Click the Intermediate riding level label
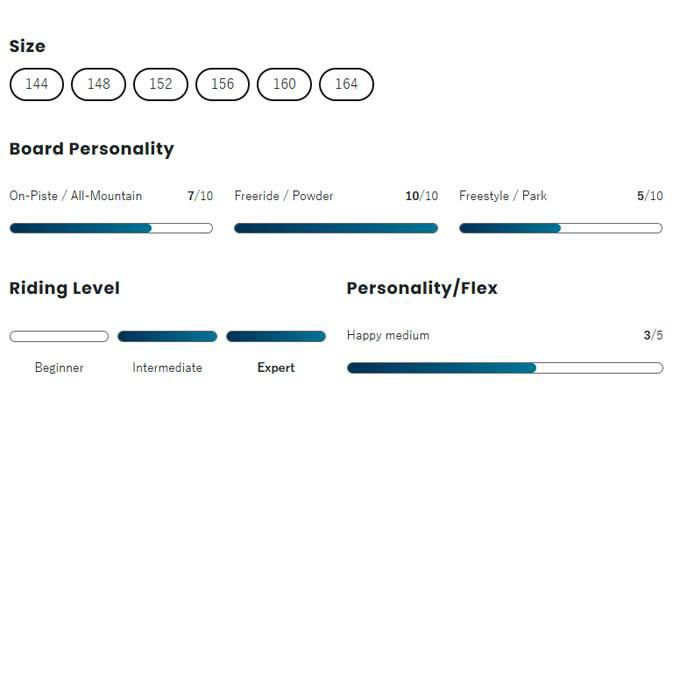The height and width of the screenshot is (680, 680). 167,368
